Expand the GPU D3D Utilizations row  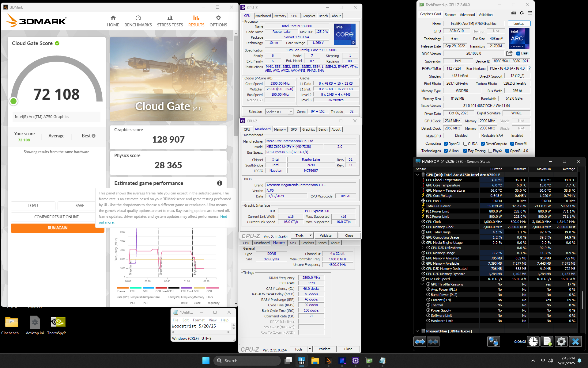pyautogui.click(x=422, y=248)
